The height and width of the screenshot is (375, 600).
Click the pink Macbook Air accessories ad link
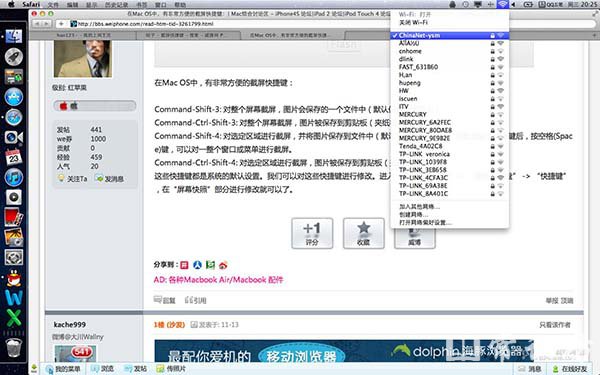click(x=218, y=280)
